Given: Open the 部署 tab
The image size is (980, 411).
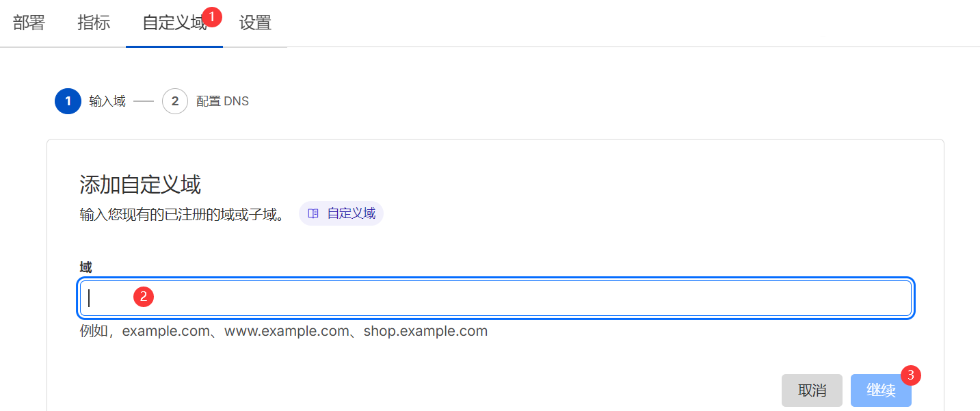Looking at the screenshot, I should (29, 23).
